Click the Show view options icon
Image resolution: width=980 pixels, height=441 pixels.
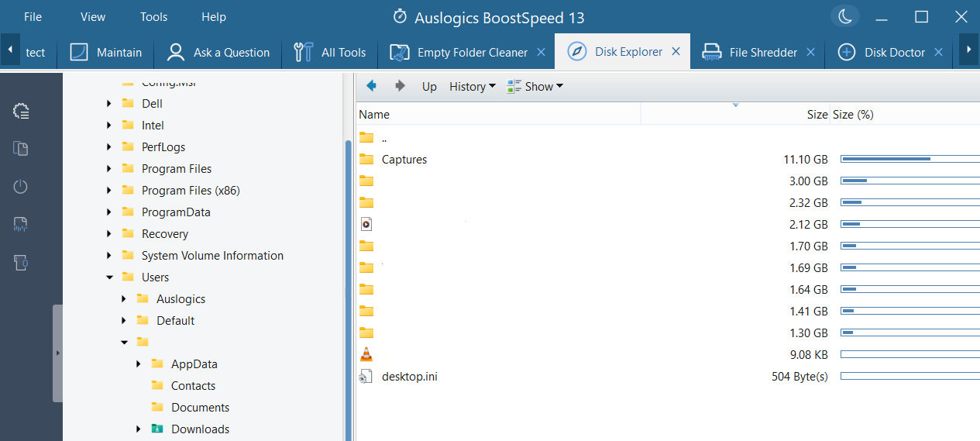pyautogui.click(x=514, y=86)
